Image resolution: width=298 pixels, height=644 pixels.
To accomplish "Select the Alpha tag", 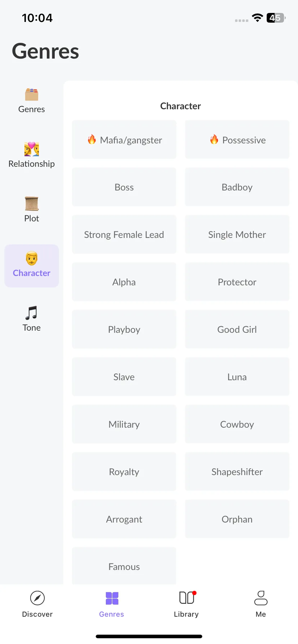I will coord(124,282).
